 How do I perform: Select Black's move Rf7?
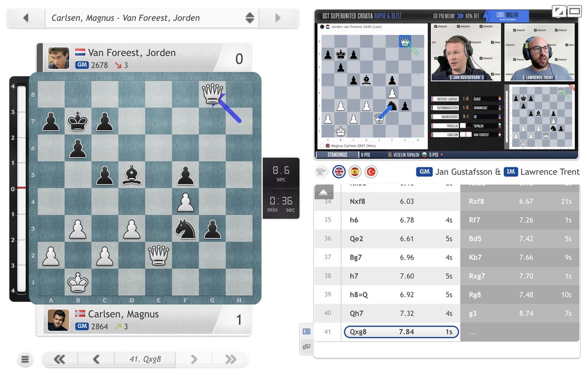520,220
